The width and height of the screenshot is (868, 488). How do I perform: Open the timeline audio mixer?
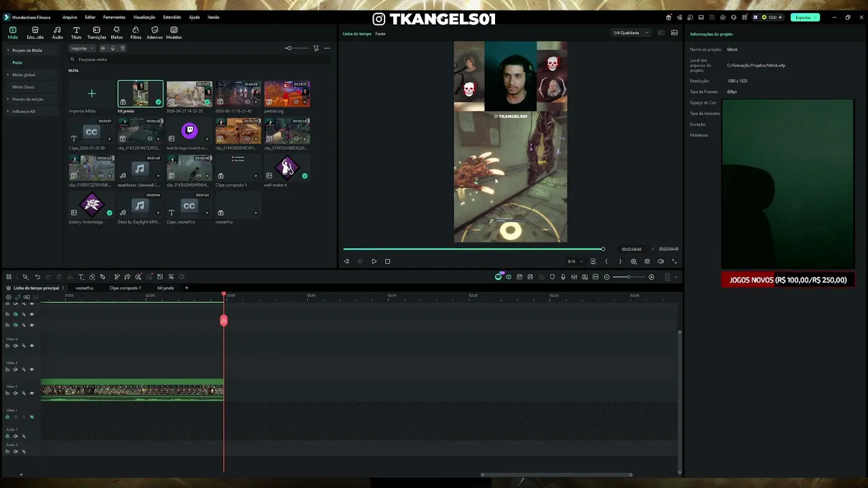[x=574, y=277]
